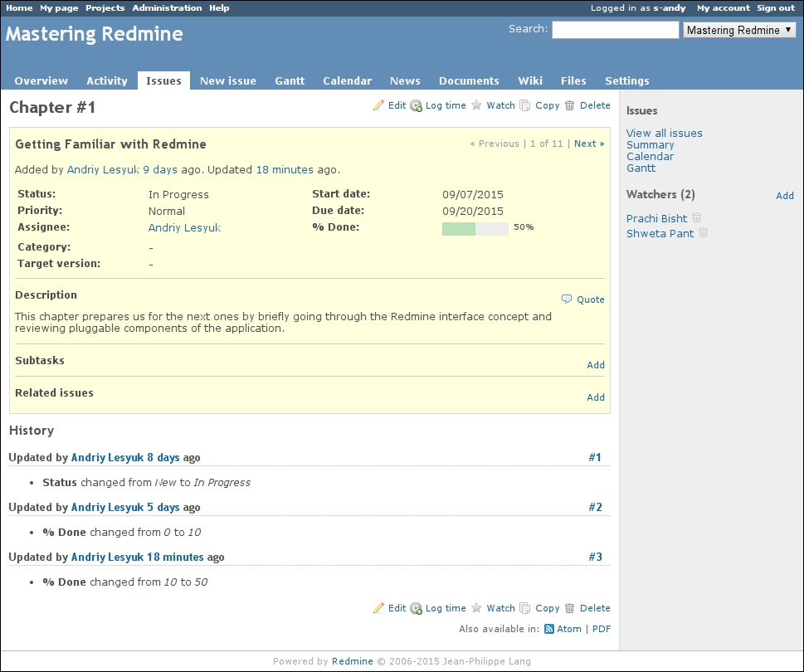Switch to the Gantt tab
The image size is (804, 672).
coord(290,80)
